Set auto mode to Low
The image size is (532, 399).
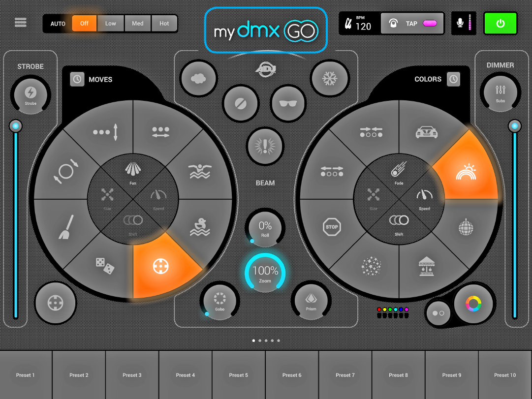tap(111, 24)
